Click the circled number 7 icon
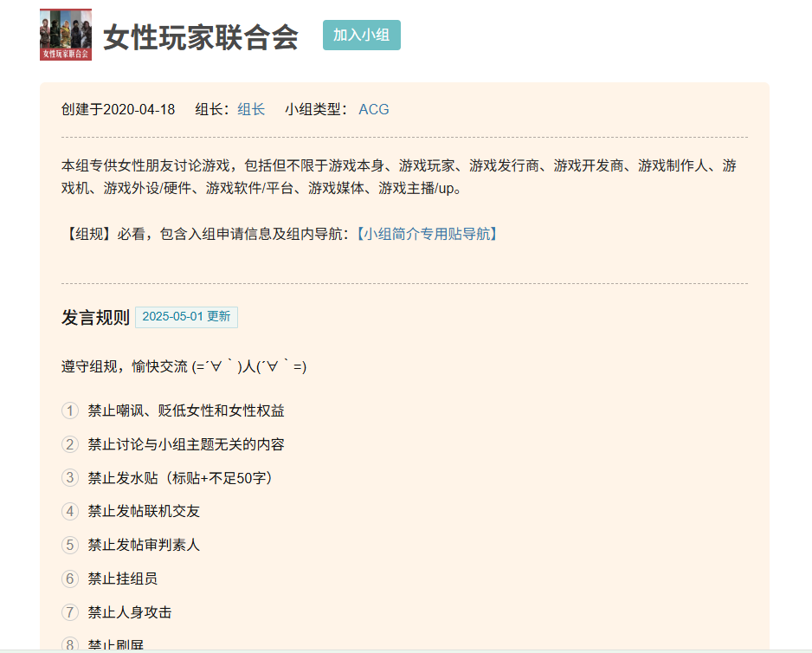812x653 pixels. (70, 612)
